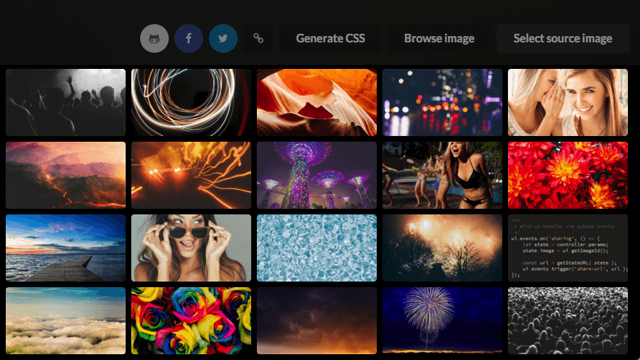This screenshot has height=360, width=640.
Task: Pick the concert crowd silhouette thumbnail
Action: [x=66, y=102]
